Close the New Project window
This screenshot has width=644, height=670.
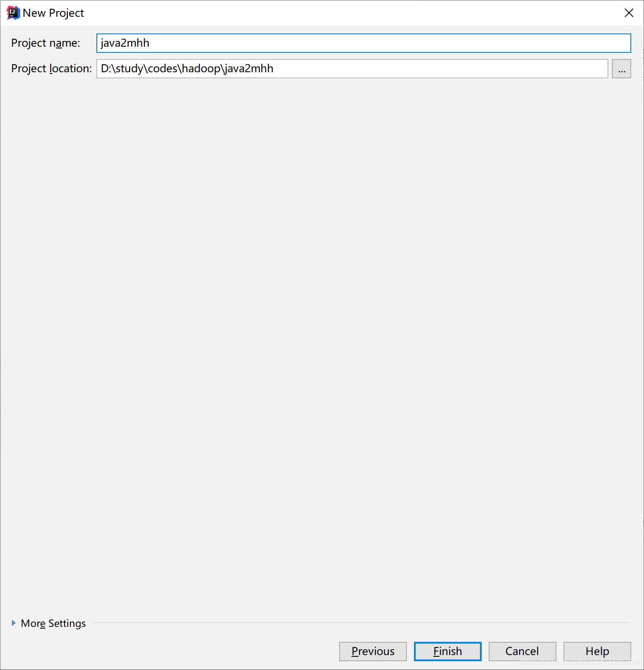(629, 13)
